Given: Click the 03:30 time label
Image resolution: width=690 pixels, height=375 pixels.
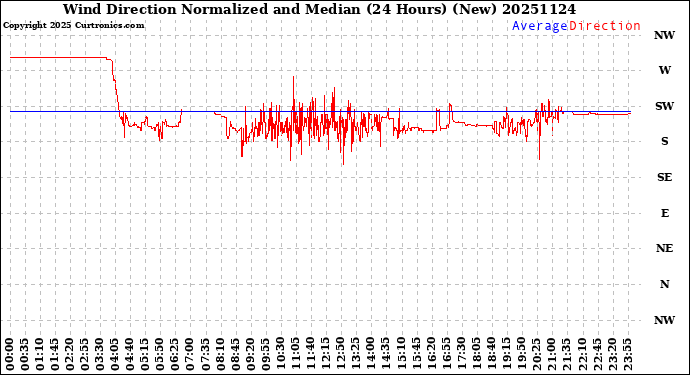Looking at the screenshot, I should [x=100, y=355].
